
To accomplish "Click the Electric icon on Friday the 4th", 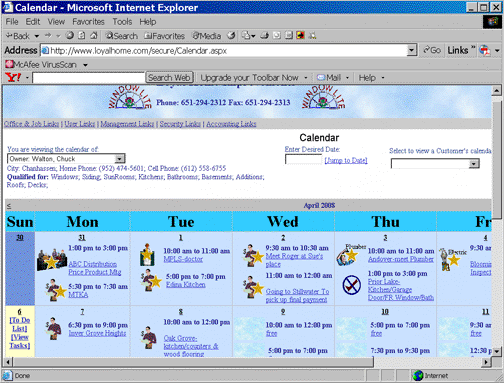I will [x=451, y=259].
